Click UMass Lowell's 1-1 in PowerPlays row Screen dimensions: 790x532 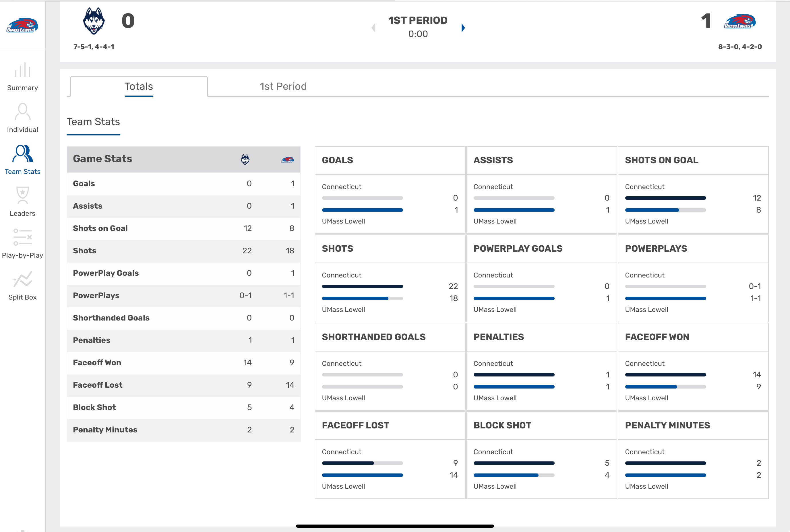[289, 296]
